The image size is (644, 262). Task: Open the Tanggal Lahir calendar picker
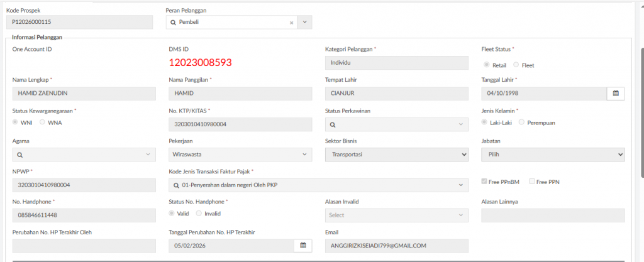tap(616, 94)
